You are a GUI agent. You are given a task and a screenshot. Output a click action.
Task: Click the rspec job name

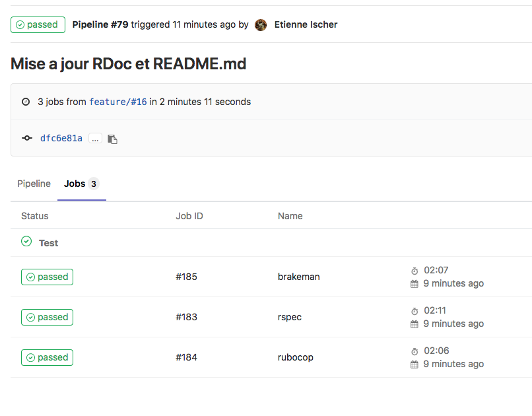point(290,317)
